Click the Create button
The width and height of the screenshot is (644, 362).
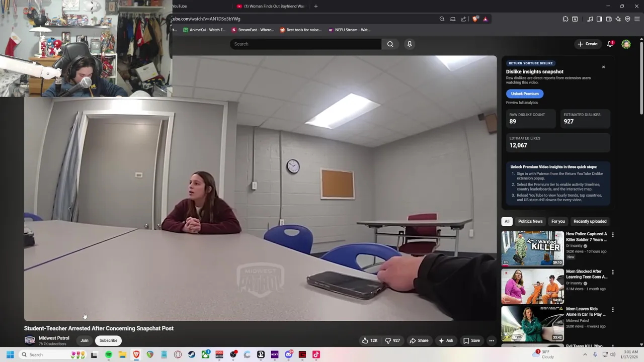click(x=588, y=44)
